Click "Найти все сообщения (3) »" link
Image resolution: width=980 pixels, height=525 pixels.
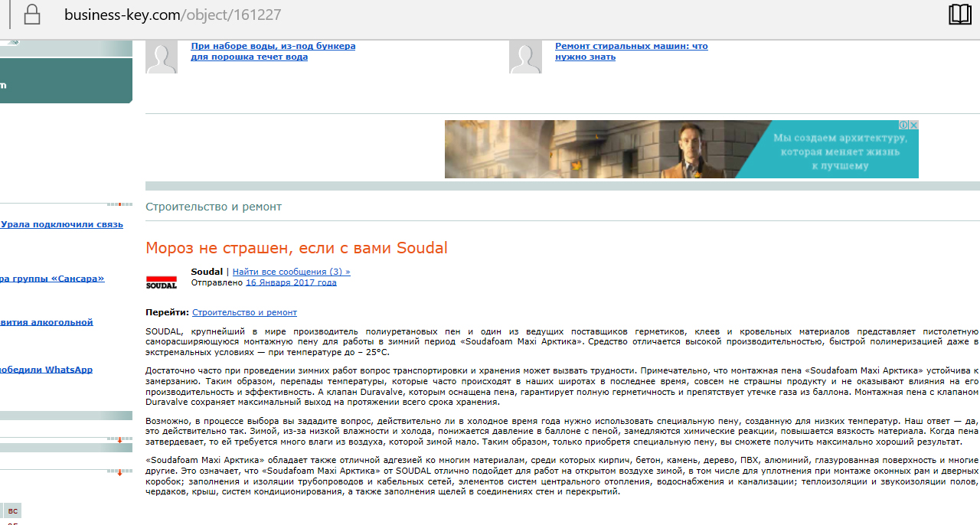click(291, 272)
